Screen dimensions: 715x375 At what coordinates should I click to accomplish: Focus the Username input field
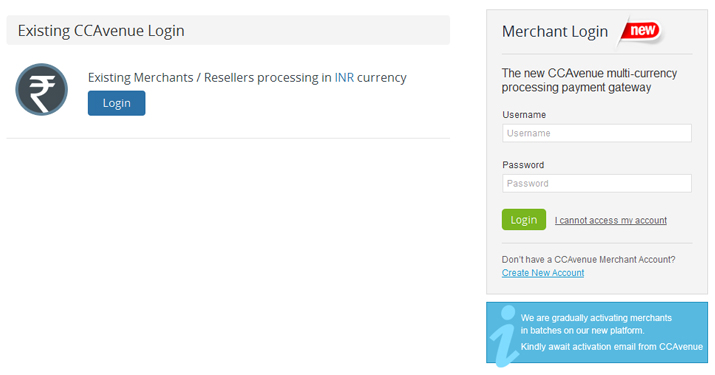pos(597,133)
